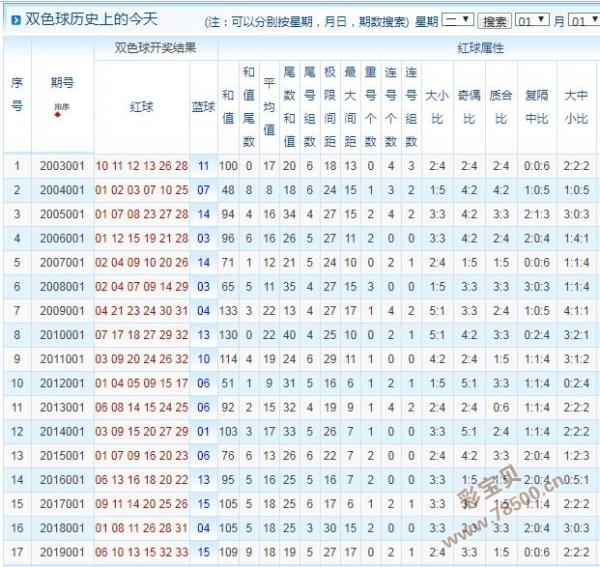The height and width of the screenshot is (567, 600).
Task: Select issue number 2006001
Action: point(62,238)
